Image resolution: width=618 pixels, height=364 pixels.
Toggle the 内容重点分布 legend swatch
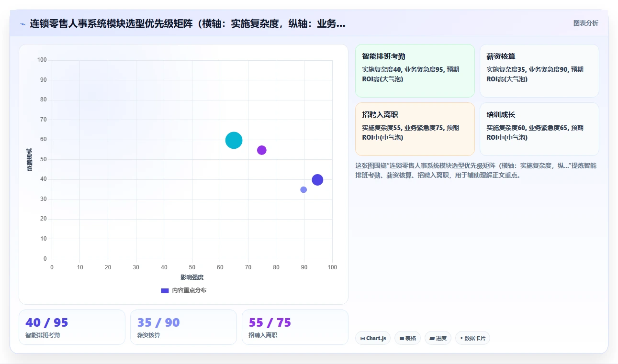click(165, 290)
